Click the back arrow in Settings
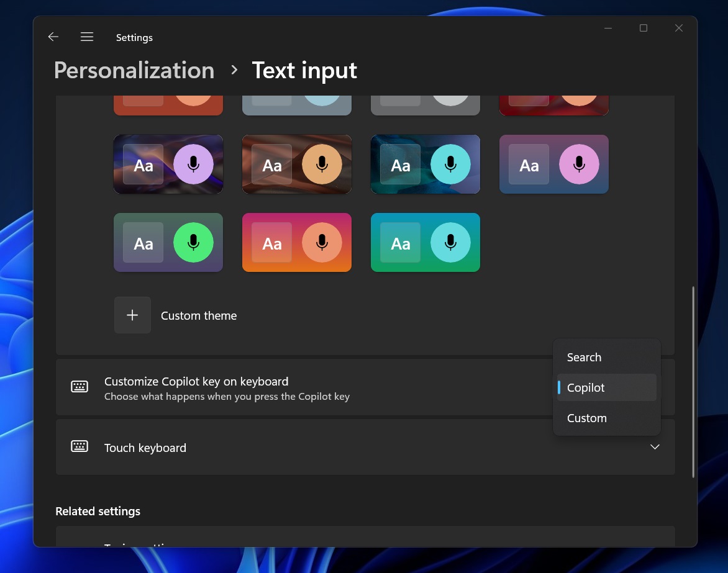 tap(53, 37)
